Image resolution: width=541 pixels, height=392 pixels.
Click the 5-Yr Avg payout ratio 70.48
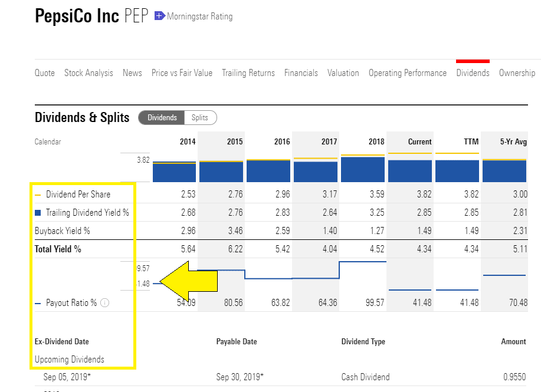point(518,303)
